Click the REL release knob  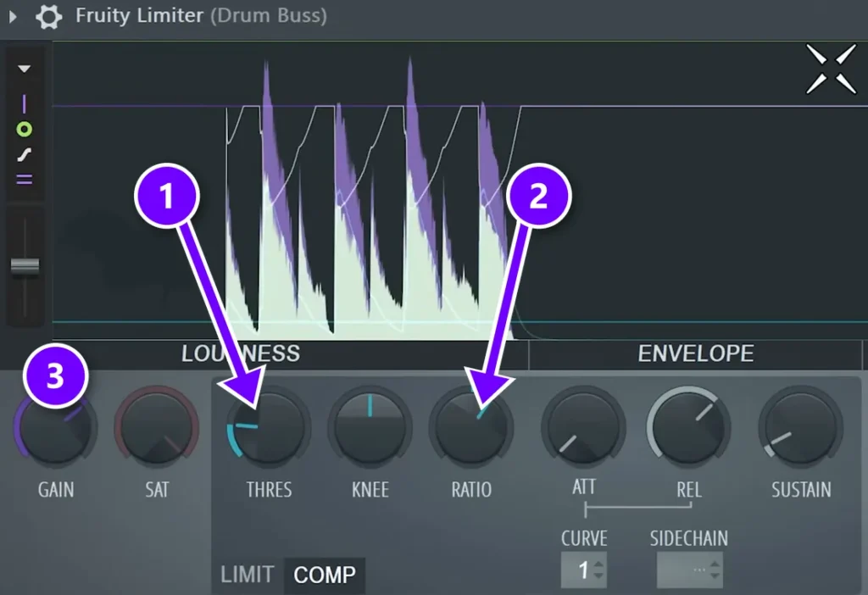pyautogui.click(x=688, y=426)
